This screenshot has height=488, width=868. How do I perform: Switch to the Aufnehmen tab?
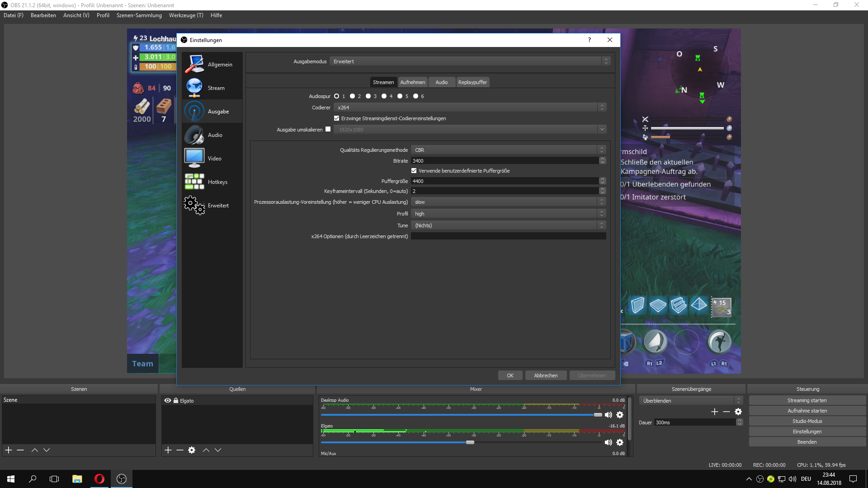click(412, 82)
